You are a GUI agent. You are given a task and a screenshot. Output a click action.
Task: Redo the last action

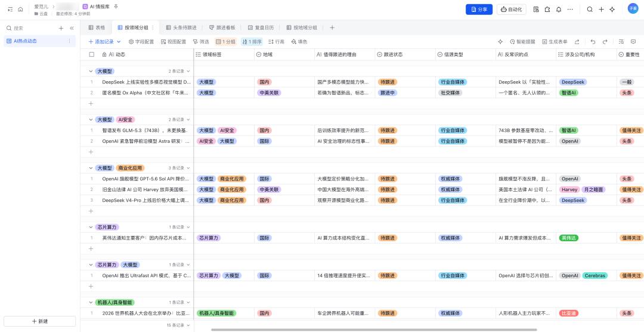(x=605, y=42)
